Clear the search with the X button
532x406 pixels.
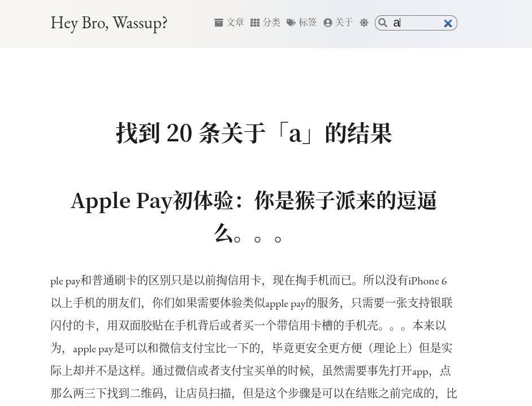click(x=448, y=23)
